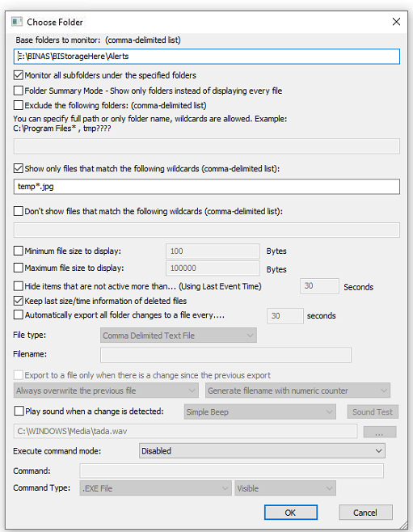Enable automatic export of folder changes
The height and width of the screenshot is (532, 413).
(19, 315)
